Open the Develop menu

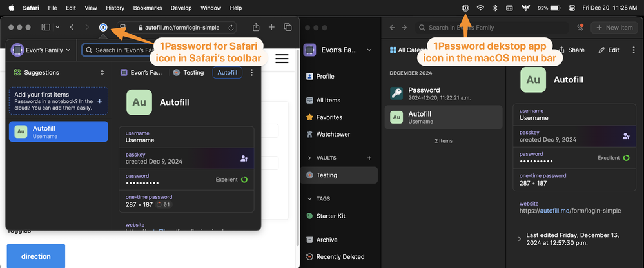click(181, 8)
